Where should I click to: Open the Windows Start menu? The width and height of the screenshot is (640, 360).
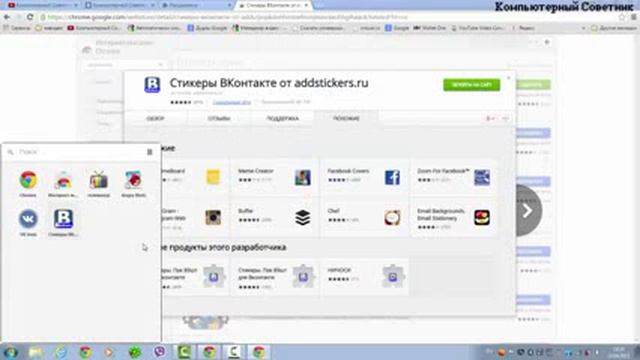coord(10,352)
